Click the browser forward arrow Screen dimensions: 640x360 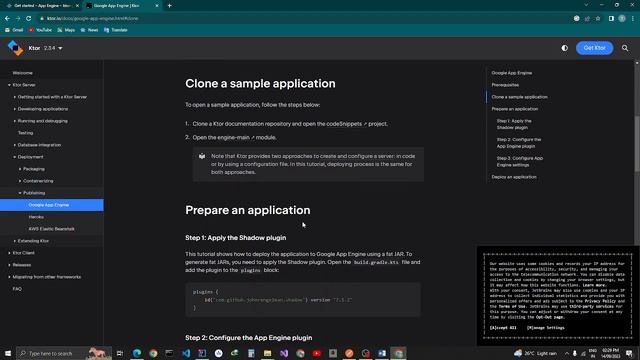click(x=18, y=18)
